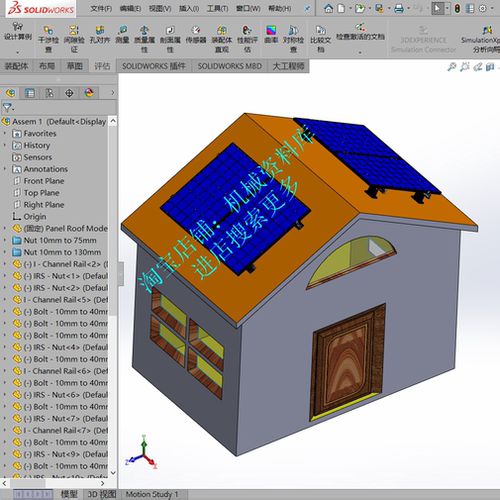Click the tree scrollbar up arrow
Viewport: 500px width, 500px height.
click(x=113, y=121)
